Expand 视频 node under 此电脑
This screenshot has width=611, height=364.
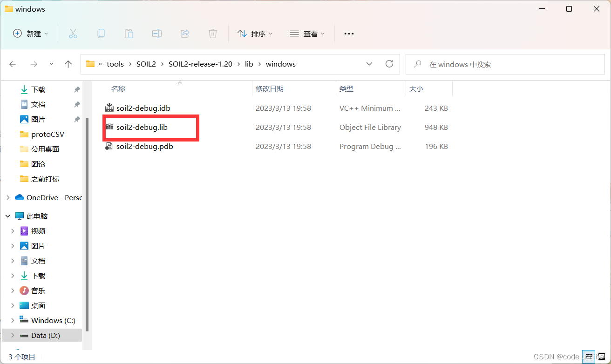(x=13, y=231)
